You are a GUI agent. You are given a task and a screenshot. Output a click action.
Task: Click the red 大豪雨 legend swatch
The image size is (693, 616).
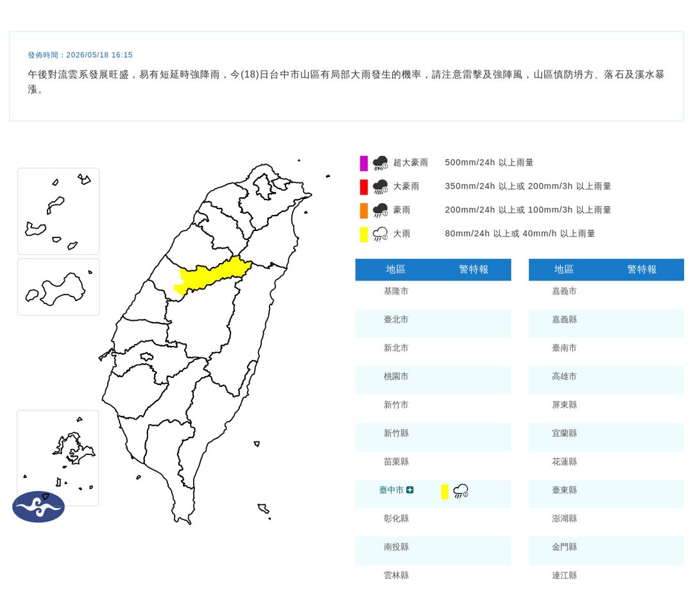click(x=364, y=187)
